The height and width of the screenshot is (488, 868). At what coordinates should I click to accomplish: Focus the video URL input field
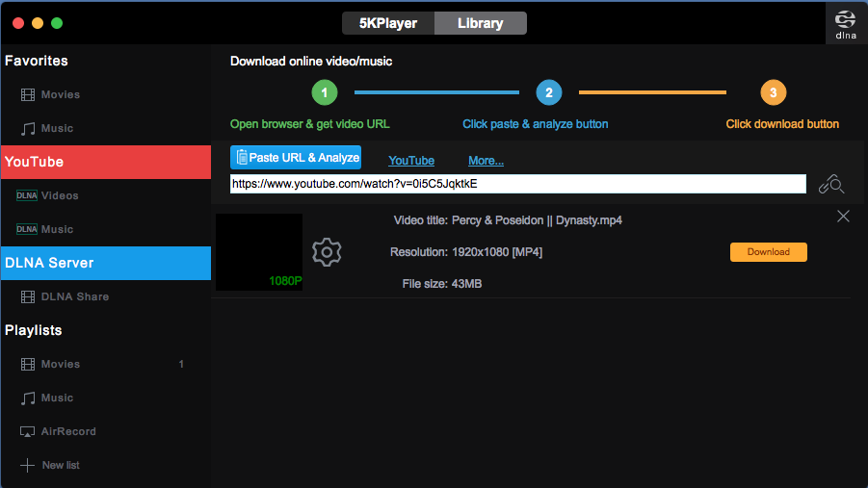(518, 184)
